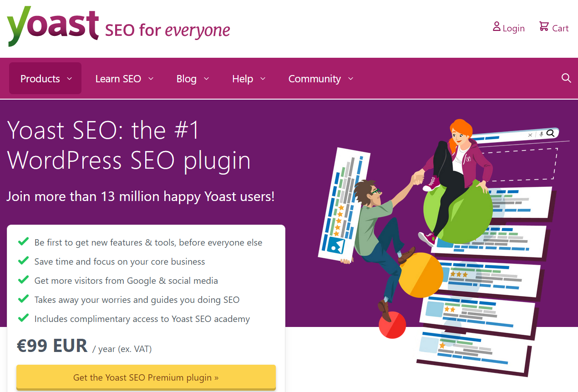Click the Yoast logo

coord(53,26)
